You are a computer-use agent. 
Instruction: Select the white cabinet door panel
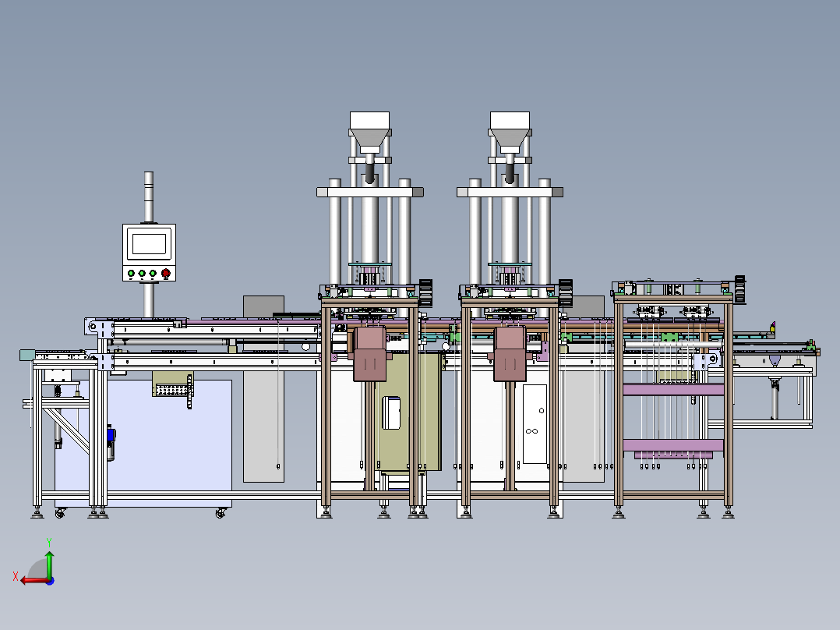535,425
